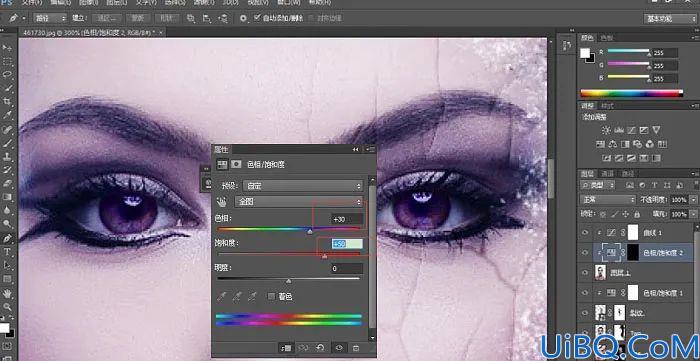Click the 蒙版 button in options bar
The image size is (700, 361).
pyautogui.click(x=137, y=18)
